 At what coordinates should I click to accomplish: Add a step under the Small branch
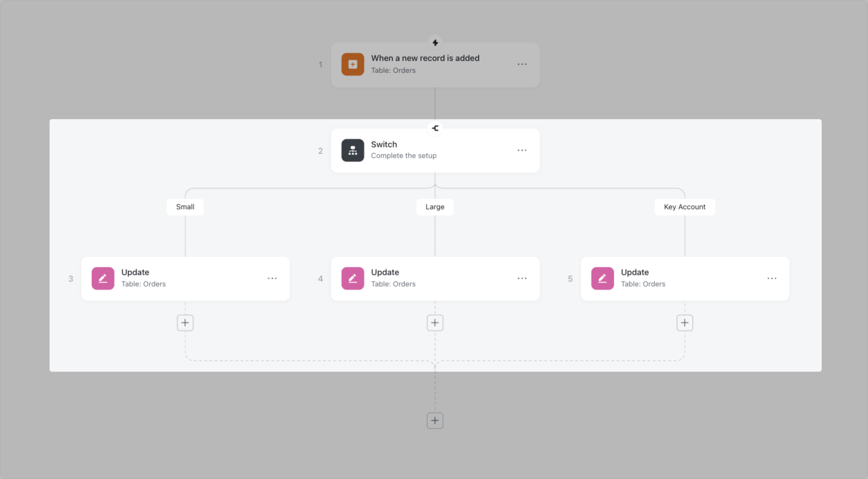tap(185, 323)
